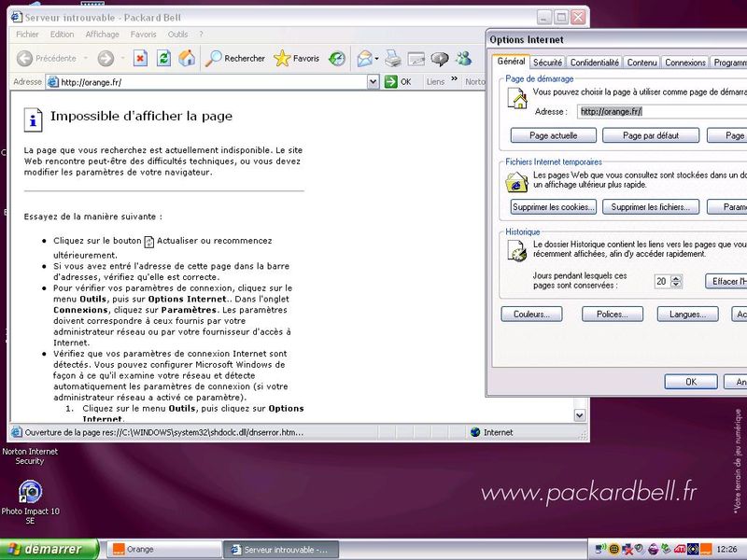Open the Outils menu
Image resolution: width=747 pixels, height=560 pixels.
coord(177,35)
